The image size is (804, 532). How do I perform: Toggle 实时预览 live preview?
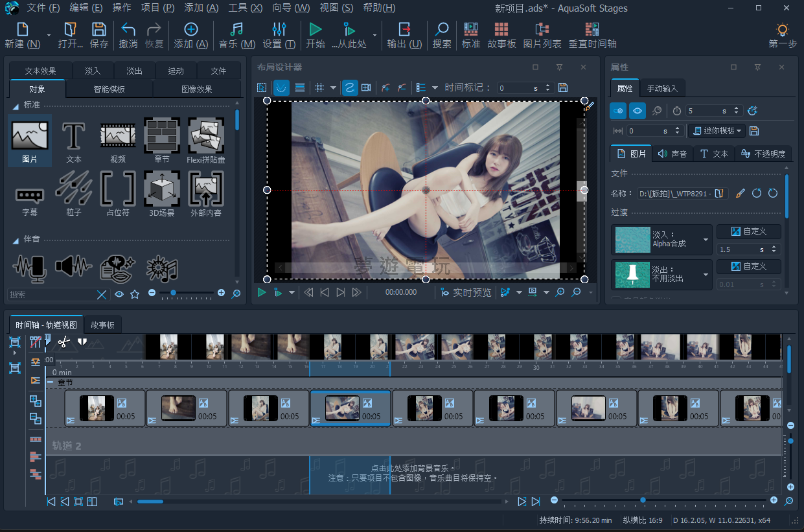tap(466, 292)
